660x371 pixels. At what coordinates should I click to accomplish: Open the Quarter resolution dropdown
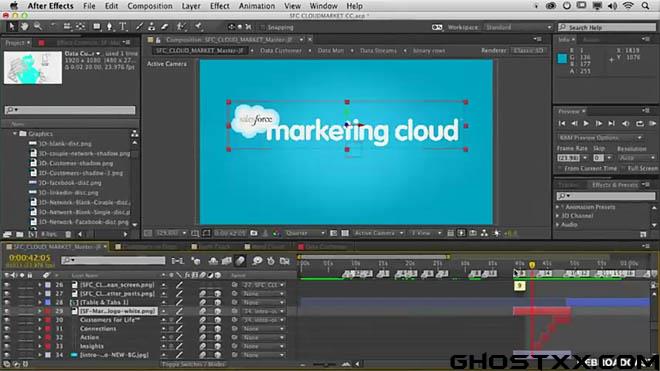tap(305, 233)
